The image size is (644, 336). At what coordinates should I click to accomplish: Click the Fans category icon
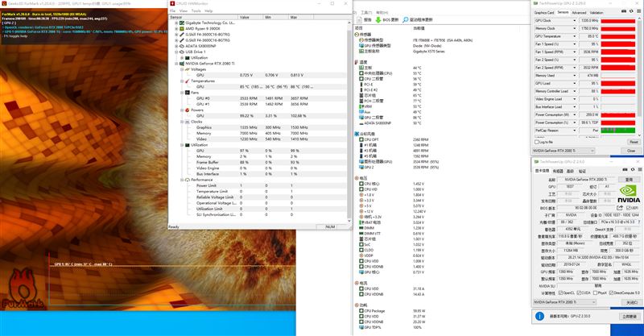188,93
